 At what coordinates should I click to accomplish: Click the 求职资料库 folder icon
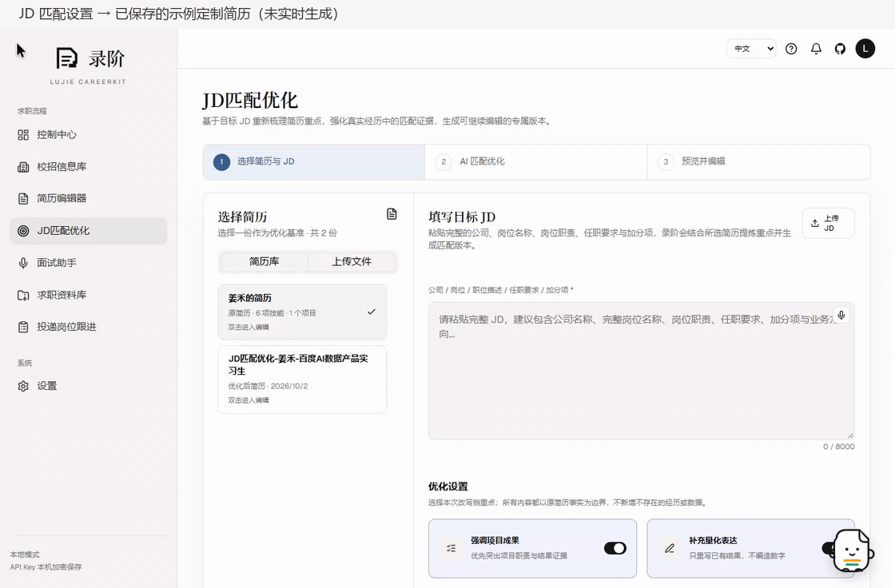23,295
